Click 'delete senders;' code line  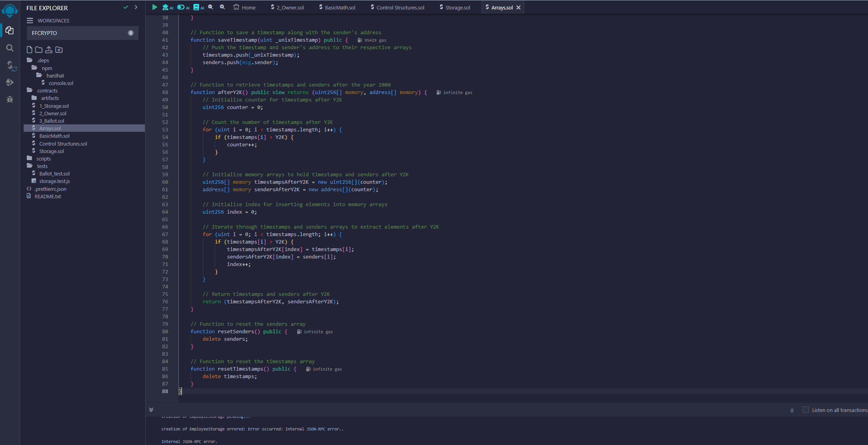click(x=225, y=339)
